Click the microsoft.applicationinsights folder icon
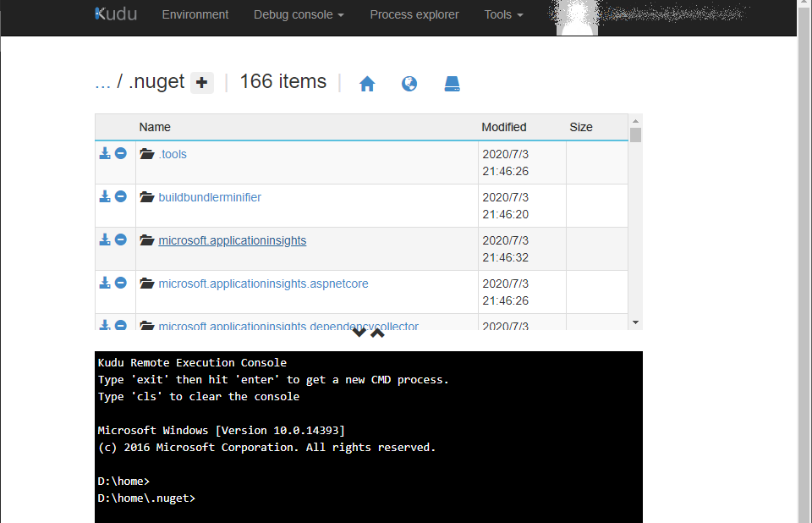This screenshot has height=523, width=812. (x=147, y=240)
